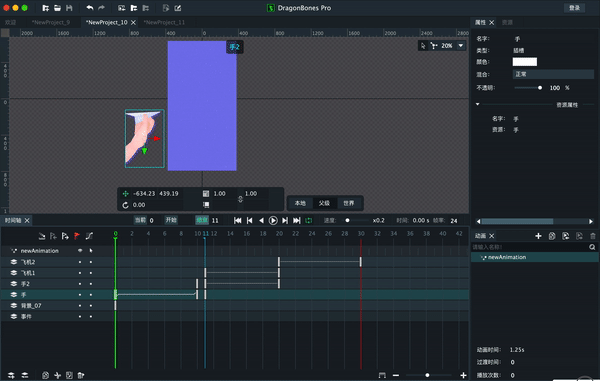Open the white color swatch
Image resolution: width=600 pixels, height=381 pixels.
point(525,62)
